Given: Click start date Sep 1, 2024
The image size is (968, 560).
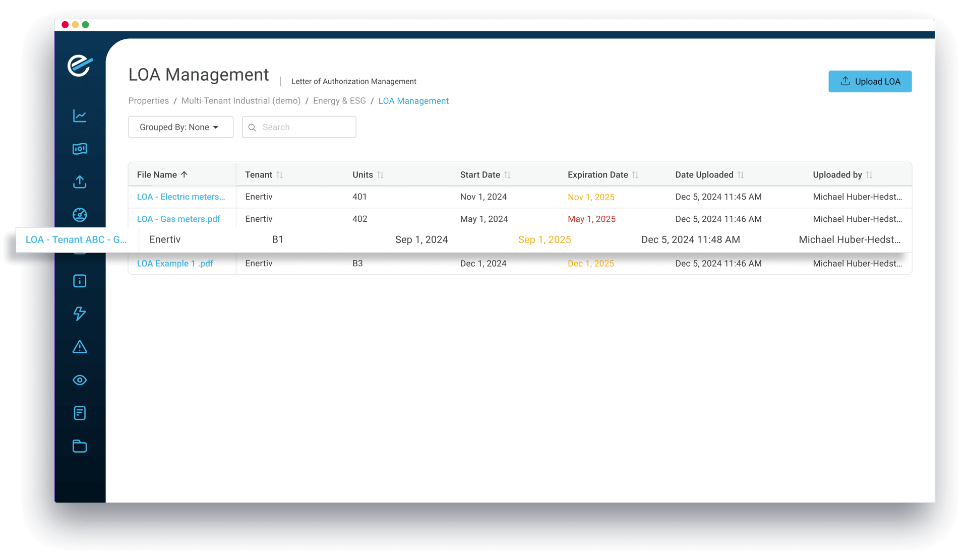Looking at the screenshot, I should [x=421, y=239].
